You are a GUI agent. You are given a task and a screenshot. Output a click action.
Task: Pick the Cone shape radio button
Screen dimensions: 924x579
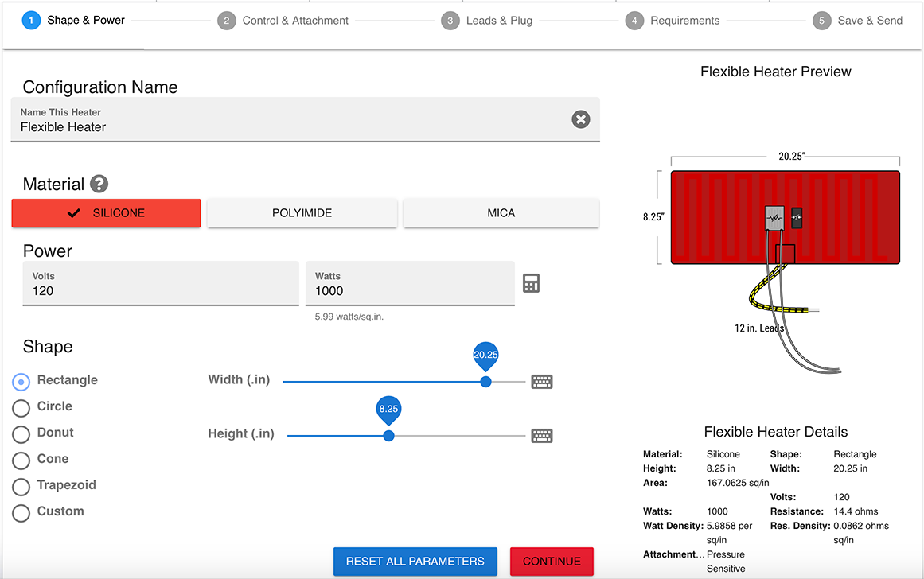(21, 460)
